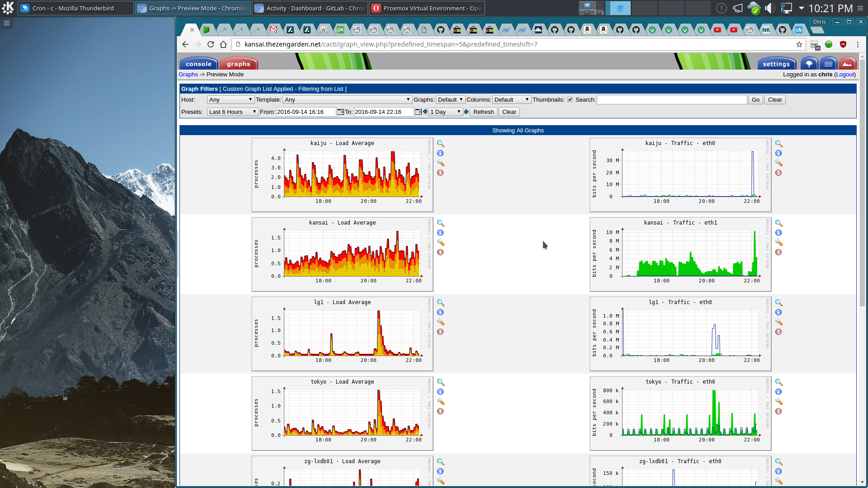Click the From date input field

[306, 112]
